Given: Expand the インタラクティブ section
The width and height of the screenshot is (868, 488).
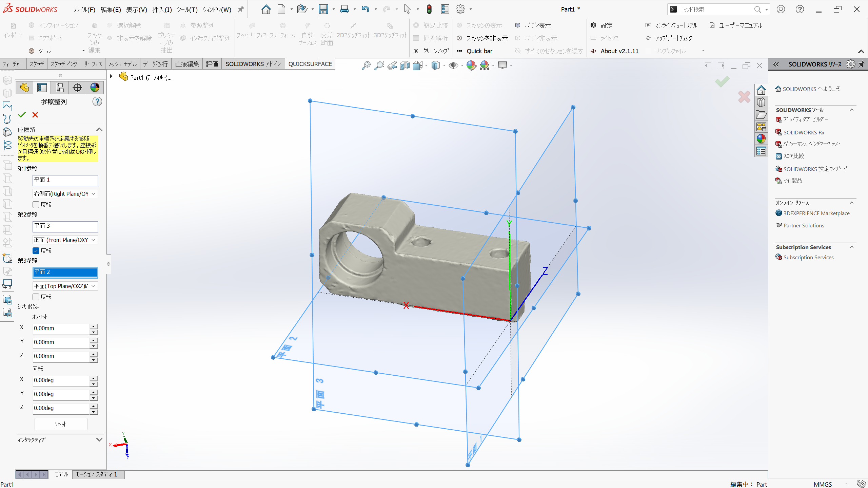Looking at the screenshot, I should 99,440.
